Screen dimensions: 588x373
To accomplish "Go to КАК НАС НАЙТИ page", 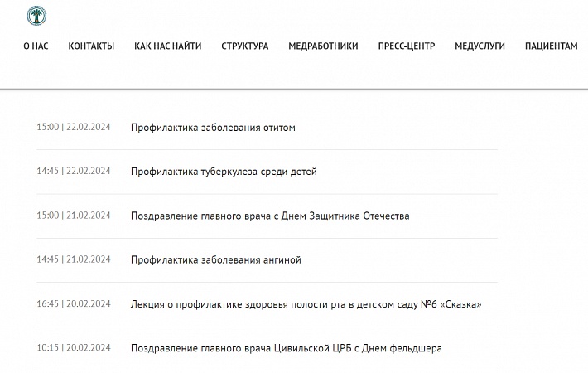I will (x=167, y=46).
